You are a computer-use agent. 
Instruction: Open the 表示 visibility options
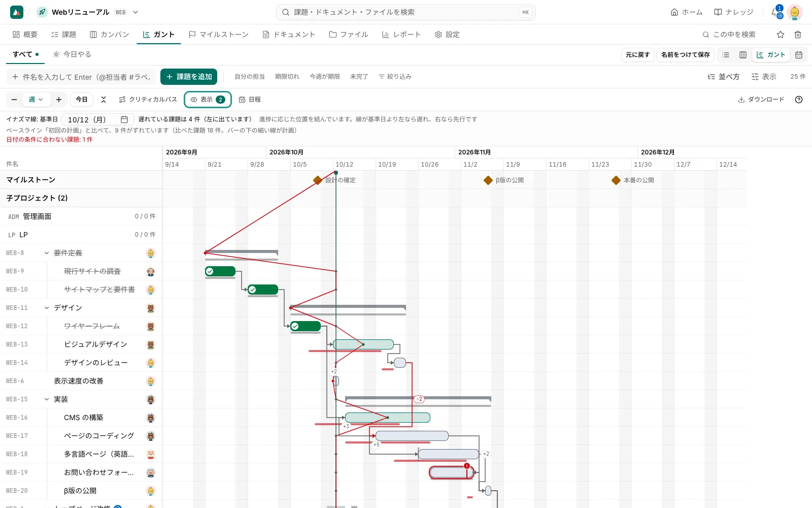208,100
